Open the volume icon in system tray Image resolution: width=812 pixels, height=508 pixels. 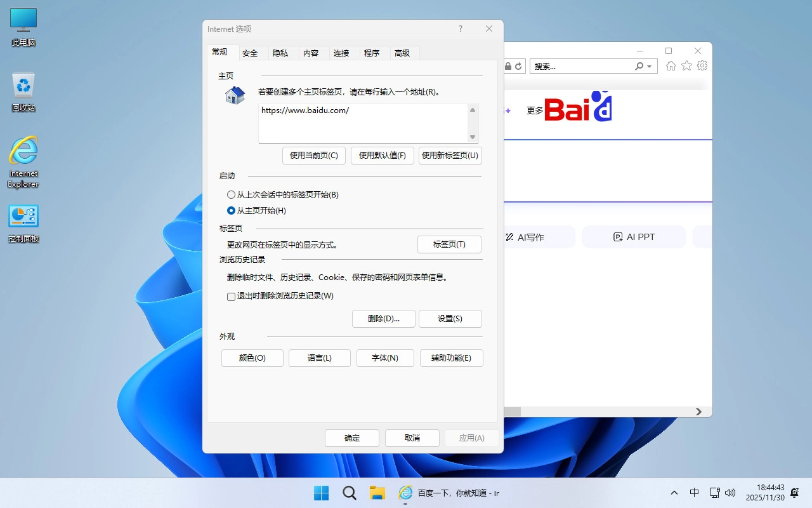[731, 492]
